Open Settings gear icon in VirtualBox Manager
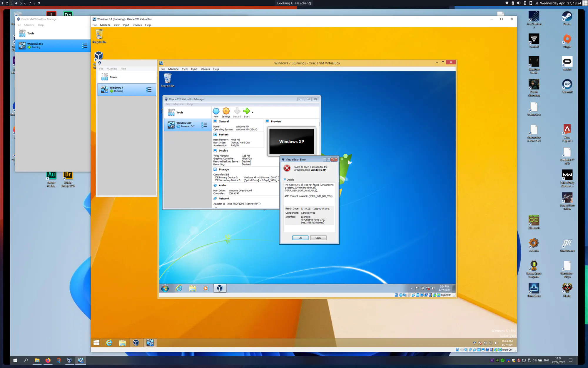The height and width of the screenshot is (368, 588). 226,111
